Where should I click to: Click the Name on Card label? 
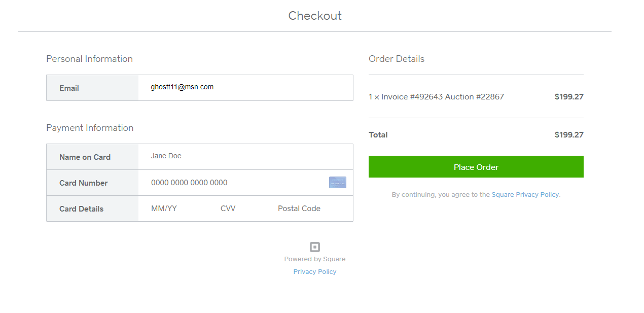pos(85,157)
